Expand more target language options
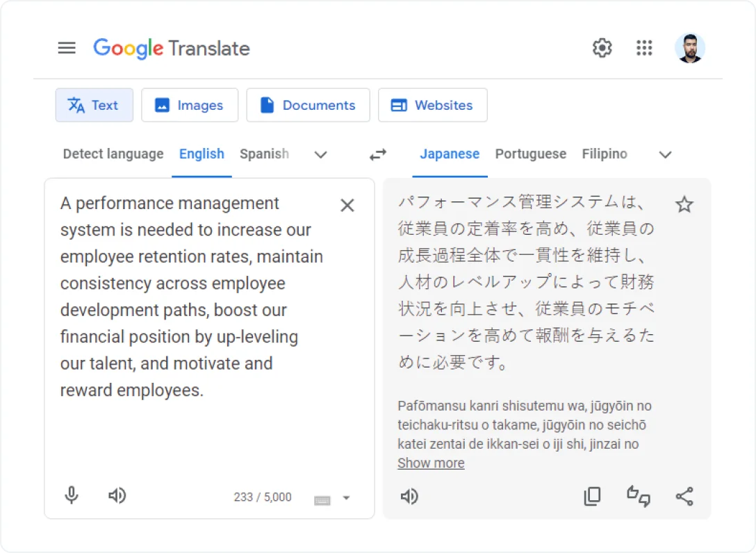 tap(665, 155)
